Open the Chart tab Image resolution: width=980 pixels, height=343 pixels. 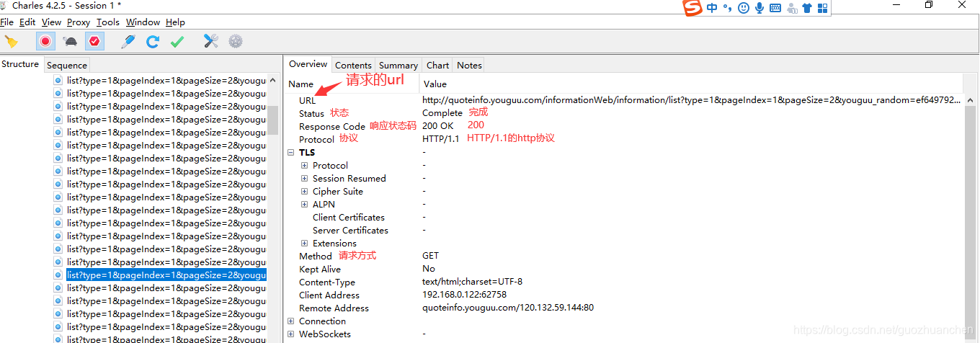click(437, 65)
